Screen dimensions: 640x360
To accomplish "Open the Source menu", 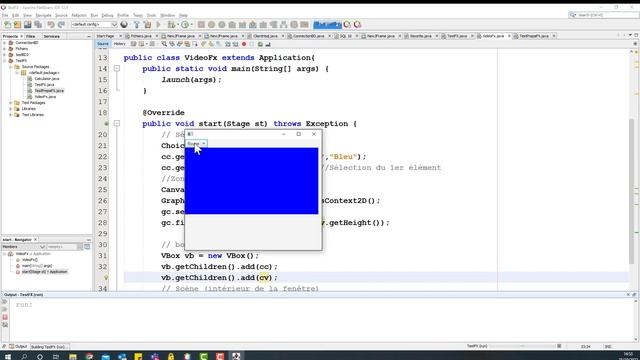I will click(61, 16).
